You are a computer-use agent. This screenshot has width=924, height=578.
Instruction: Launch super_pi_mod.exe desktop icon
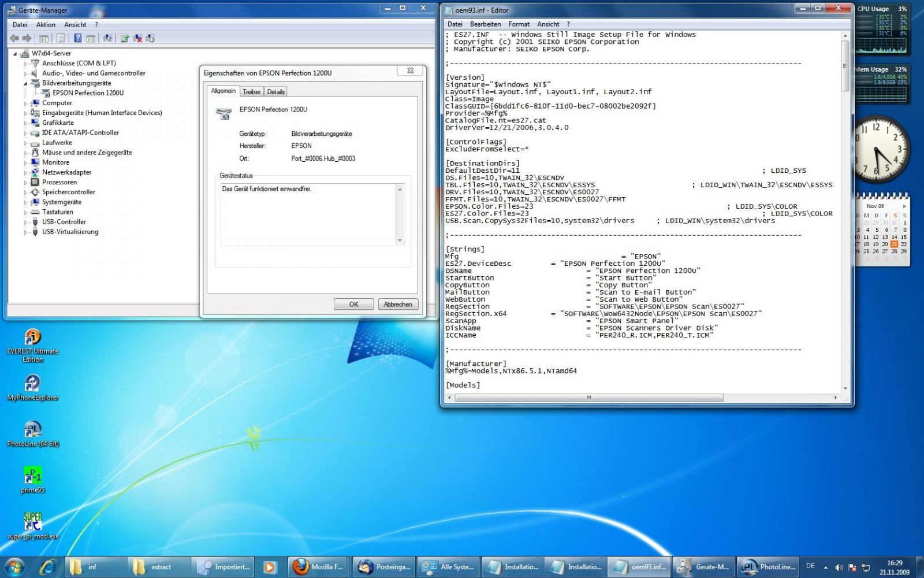coord(32,525)
